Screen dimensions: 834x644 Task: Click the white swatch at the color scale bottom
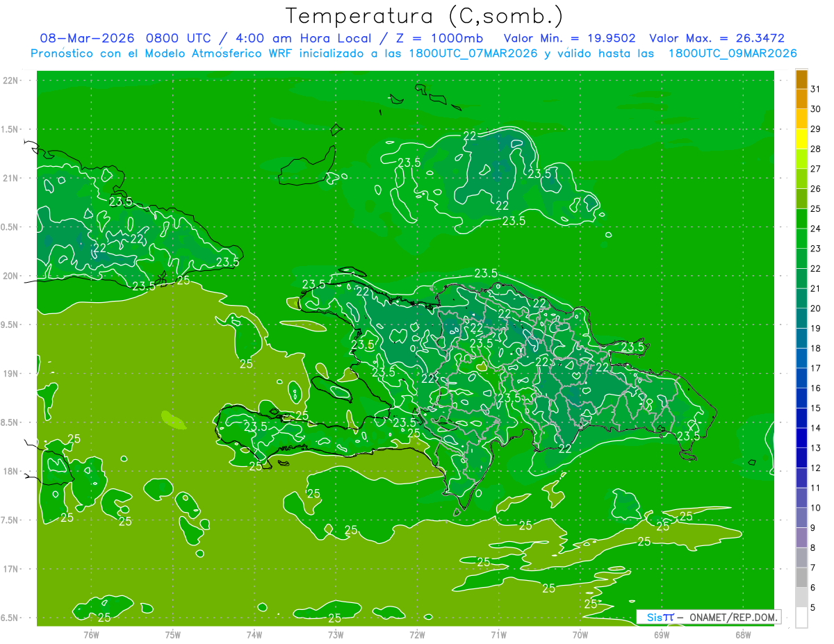click(801, 617)
